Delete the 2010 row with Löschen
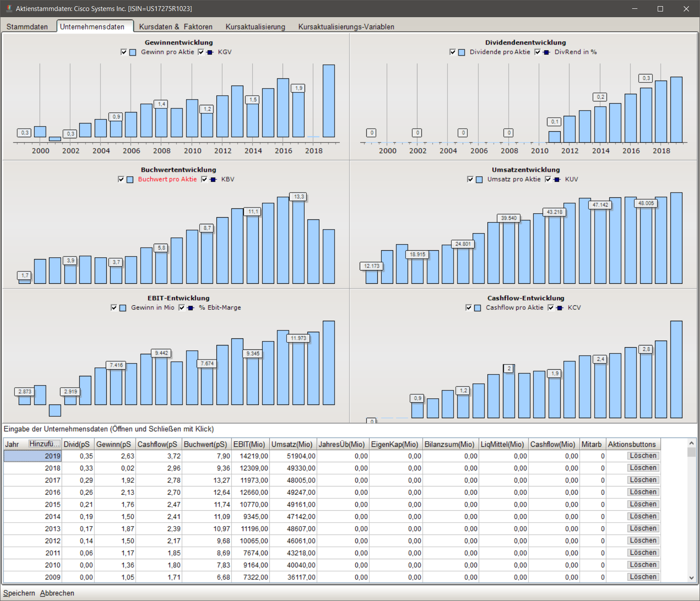Screen dimensions: 700x601 click(x=643, y=564)
